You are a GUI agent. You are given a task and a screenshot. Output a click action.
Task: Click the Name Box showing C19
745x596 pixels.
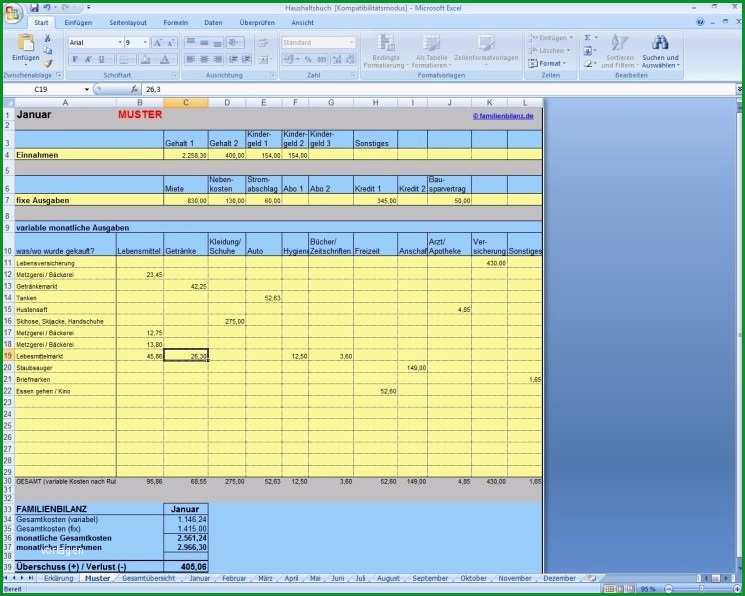point(46,89)
